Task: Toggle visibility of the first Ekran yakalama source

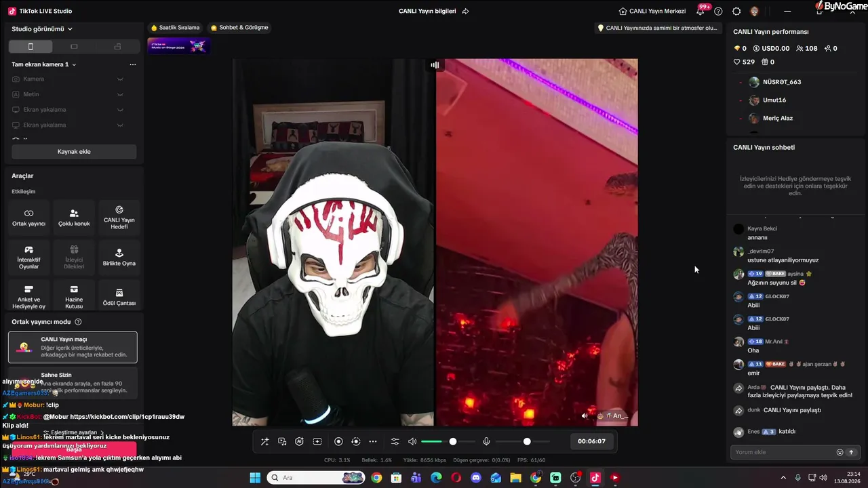Action: 120,110
